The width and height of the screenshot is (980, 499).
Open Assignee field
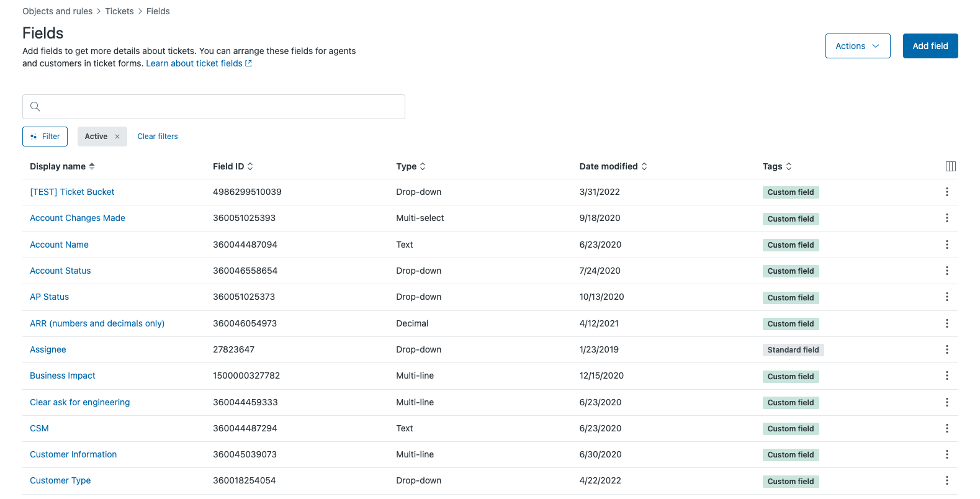click(48, 349)
